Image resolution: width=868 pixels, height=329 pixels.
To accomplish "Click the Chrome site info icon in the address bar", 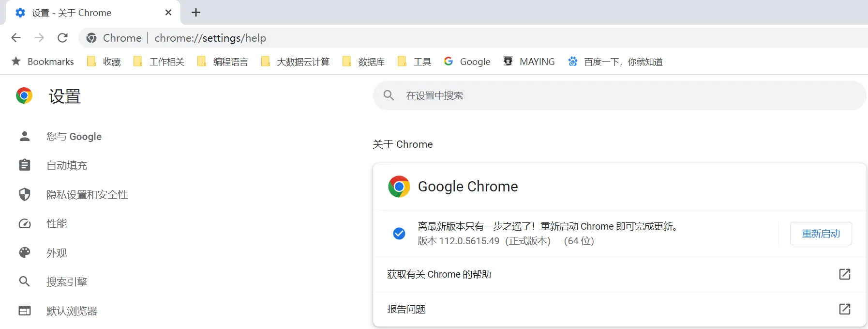I will tap(91, 38).
